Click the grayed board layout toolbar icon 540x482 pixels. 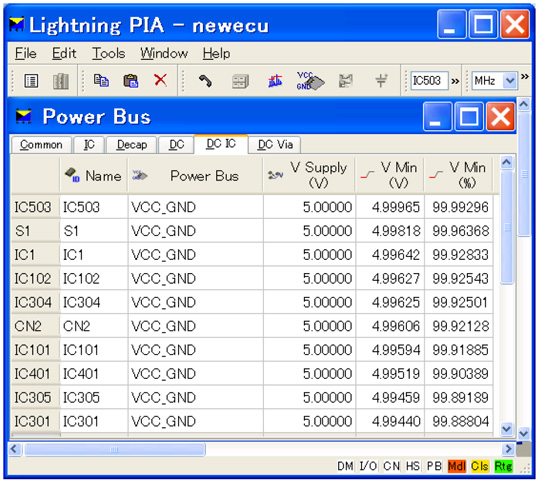[346, 81]
